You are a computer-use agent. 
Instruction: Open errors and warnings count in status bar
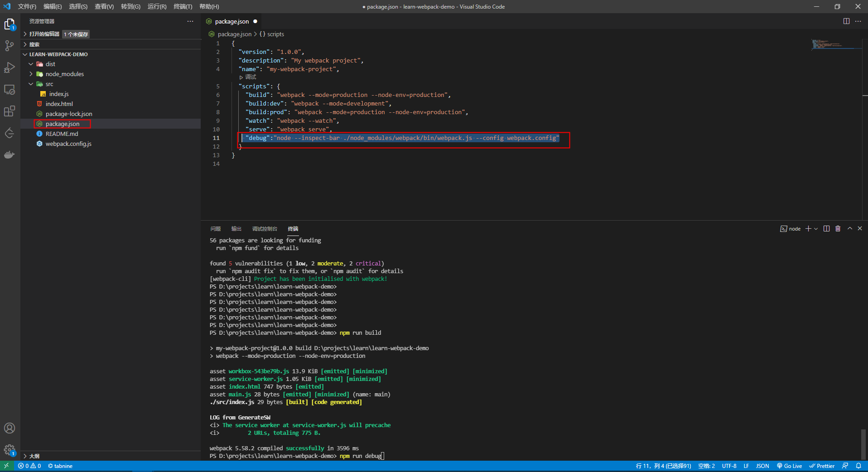29,466
